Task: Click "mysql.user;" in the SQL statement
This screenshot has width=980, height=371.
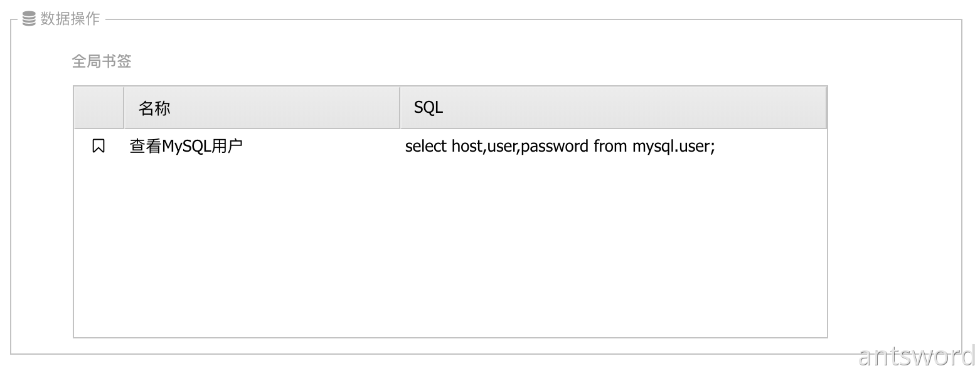Action: tap(673, 146)
